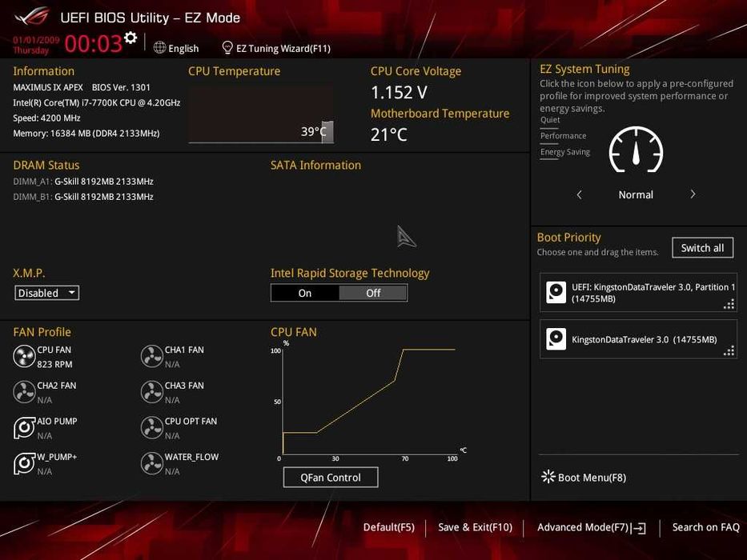Click the BIOS Ver. 1301 text
Image resolution: width=747 pixels, height=560 pixels.
click(x=121, y=88)
